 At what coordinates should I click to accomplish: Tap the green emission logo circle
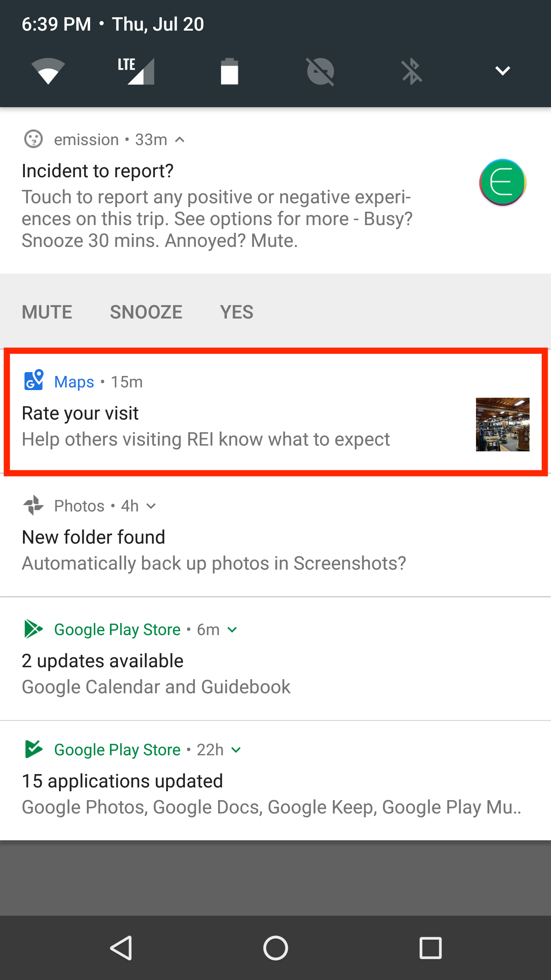(x=502, y=183)
